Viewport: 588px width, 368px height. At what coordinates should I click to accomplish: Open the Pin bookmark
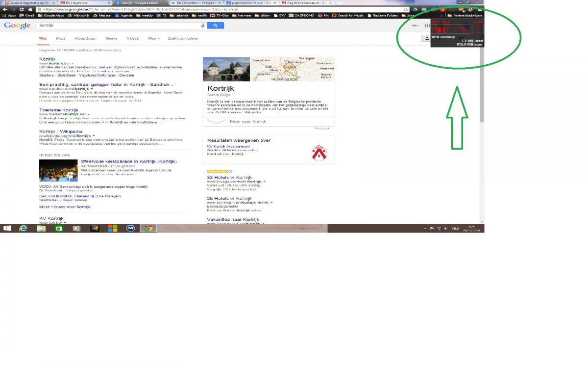tap(323, 16)
